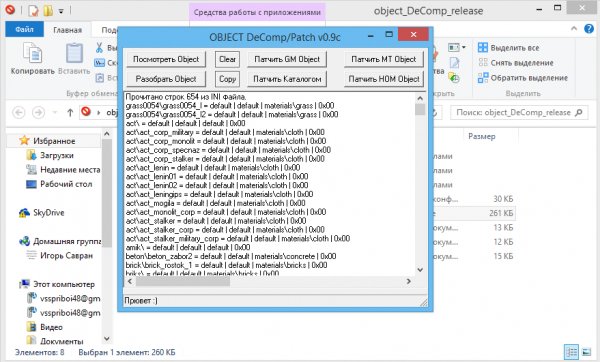Click the log line beton\beton_zabor2
The image size is (600, 362).
(x=231, y=256)
